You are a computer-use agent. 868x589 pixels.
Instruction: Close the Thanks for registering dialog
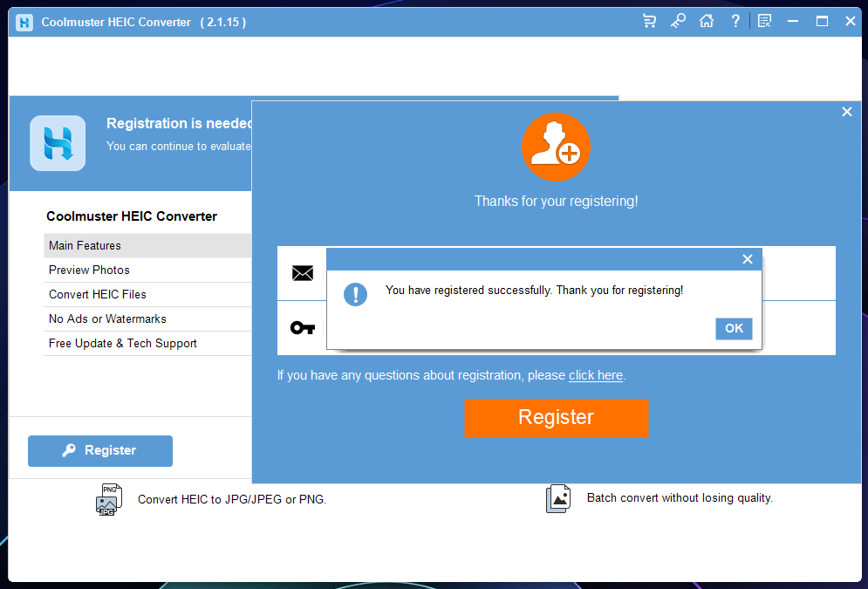click(x=846, y=112)
